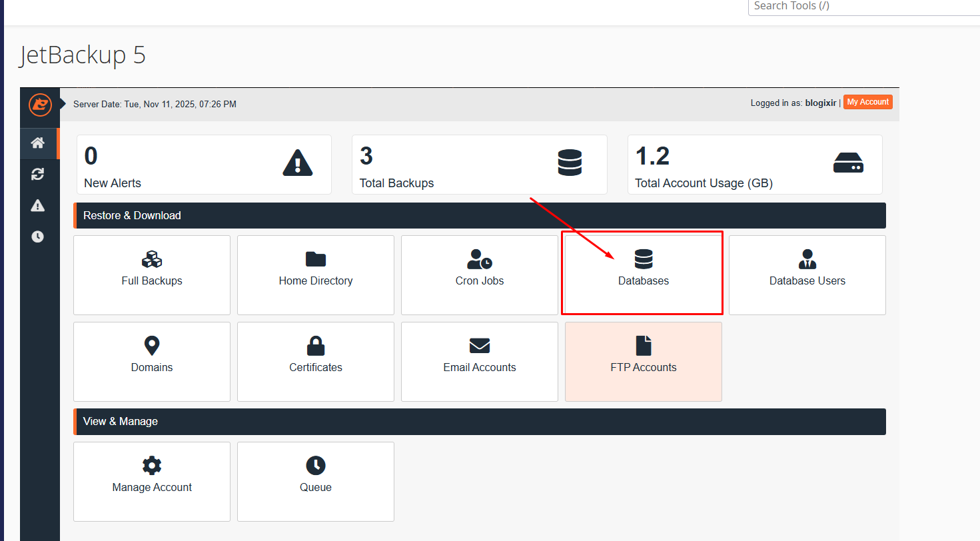Open the Home Directory folder tile
This screenshot has height=541, width=980.
click(316, 274)
